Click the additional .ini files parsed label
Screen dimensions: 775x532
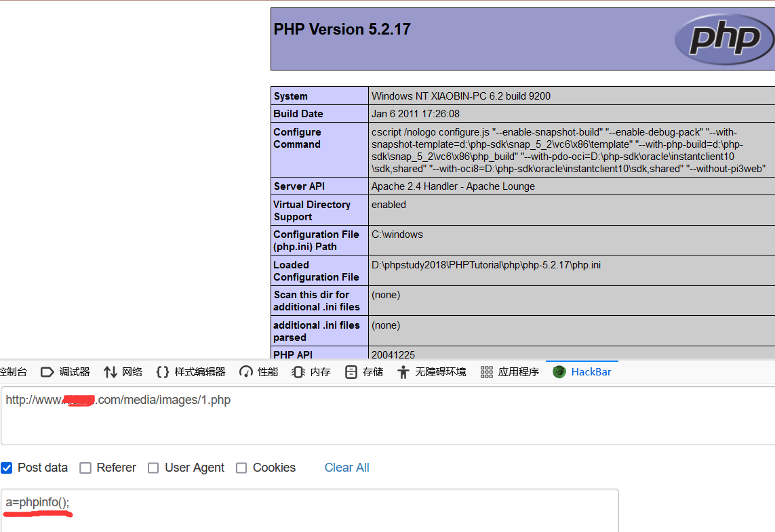pos(317,331)
